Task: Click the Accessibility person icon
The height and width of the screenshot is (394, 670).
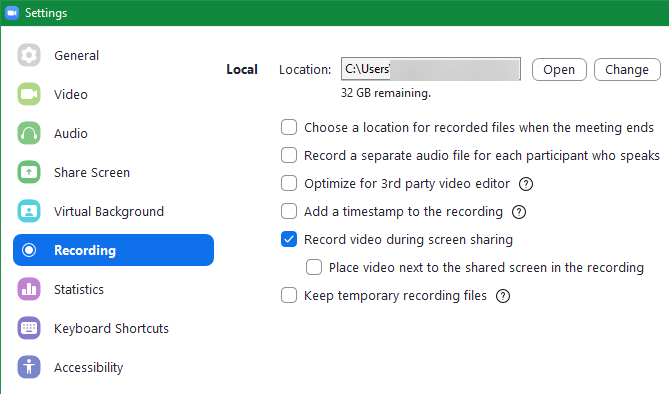Action: [x=29, y=367]
